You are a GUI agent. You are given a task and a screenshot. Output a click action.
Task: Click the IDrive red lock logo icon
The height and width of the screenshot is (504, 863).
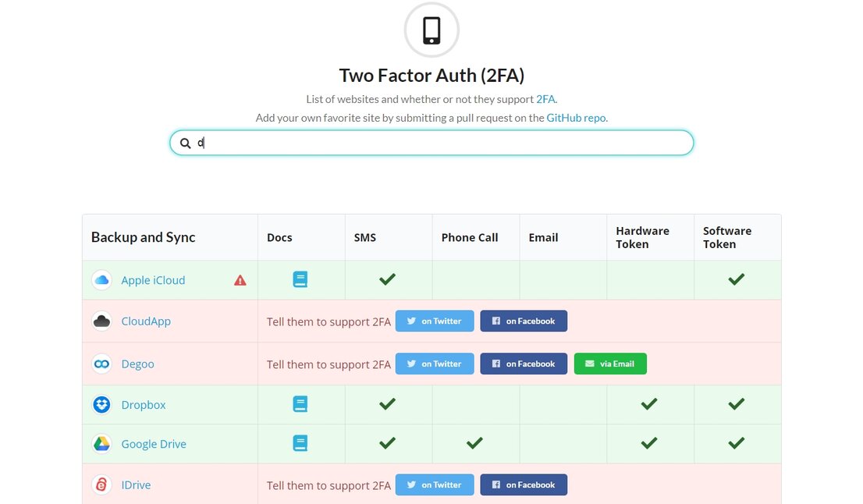coord(101,484)
